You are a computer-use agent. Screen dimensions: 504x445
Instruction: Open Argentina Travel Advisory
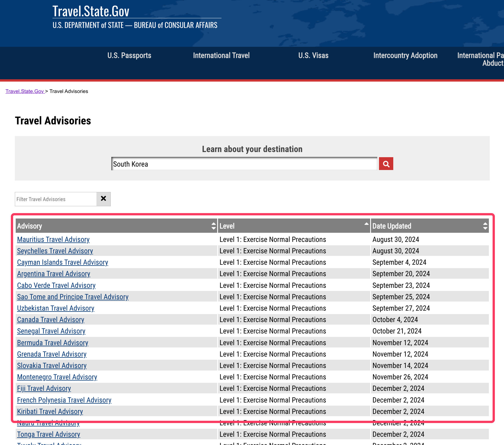click(x=54, y=274)
